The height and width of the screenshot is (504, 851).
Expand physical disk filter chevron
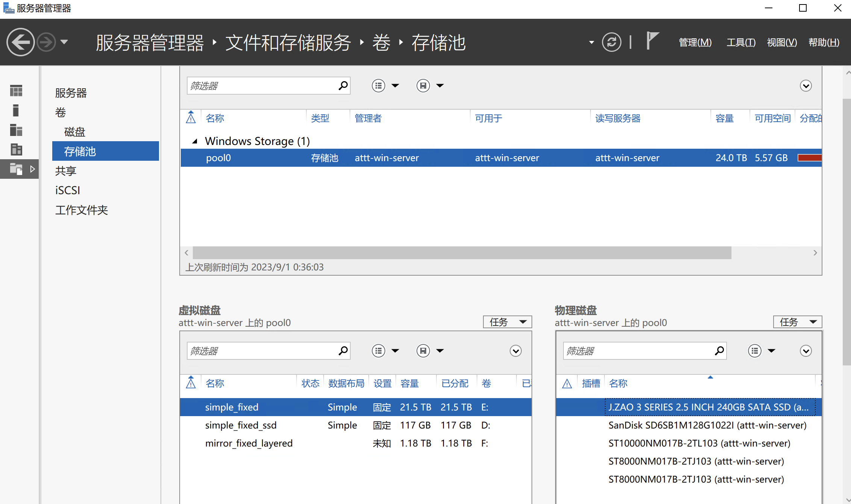pos(806,351)
